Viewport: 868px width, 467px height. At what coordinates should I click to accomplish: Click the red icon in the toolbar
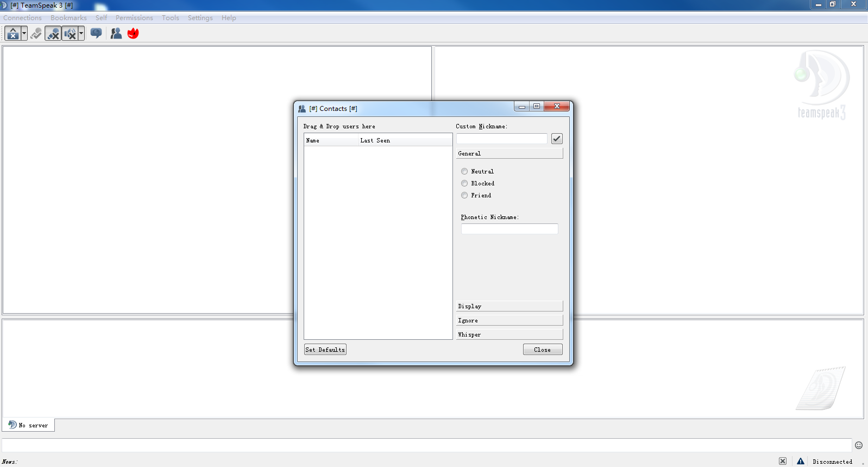[133, 34]
